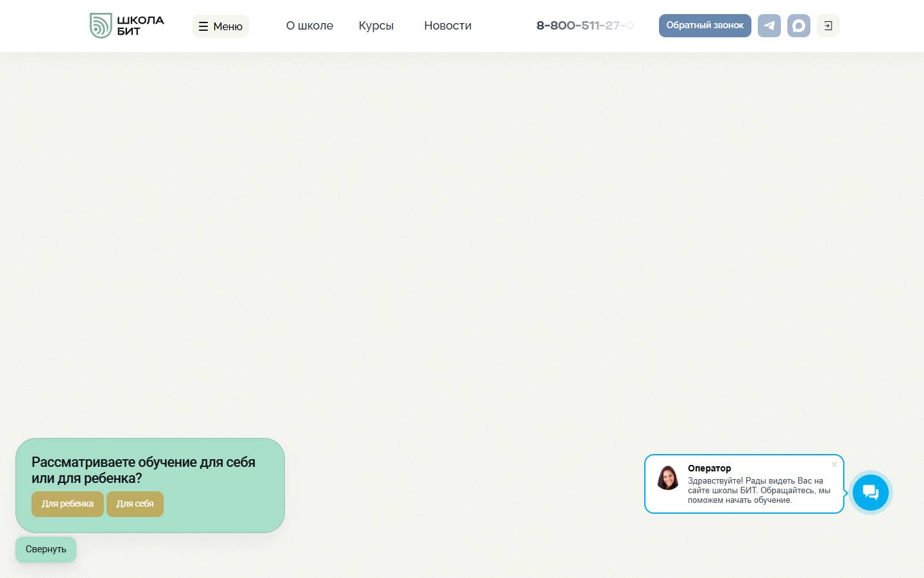Click the Рассматриваете обучение question heading

point(143,470)
